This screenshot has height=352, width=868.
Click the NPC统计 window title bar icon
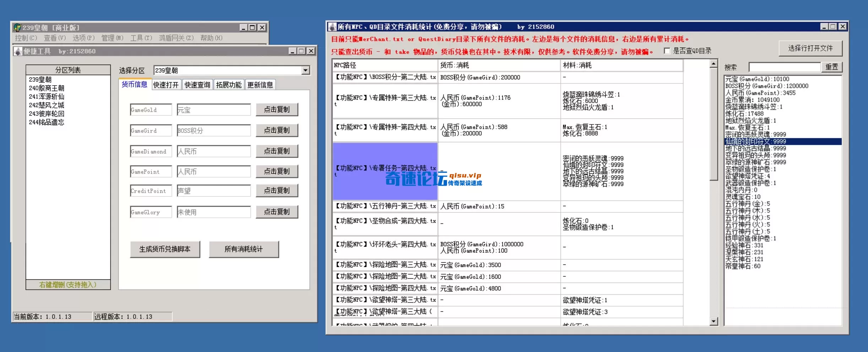click(332, 26)
